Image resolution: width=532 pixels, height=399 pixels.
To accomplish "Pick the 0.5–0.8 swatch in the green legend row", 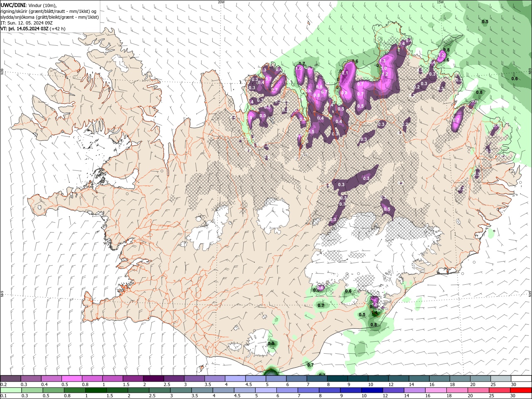I will 53,390.
